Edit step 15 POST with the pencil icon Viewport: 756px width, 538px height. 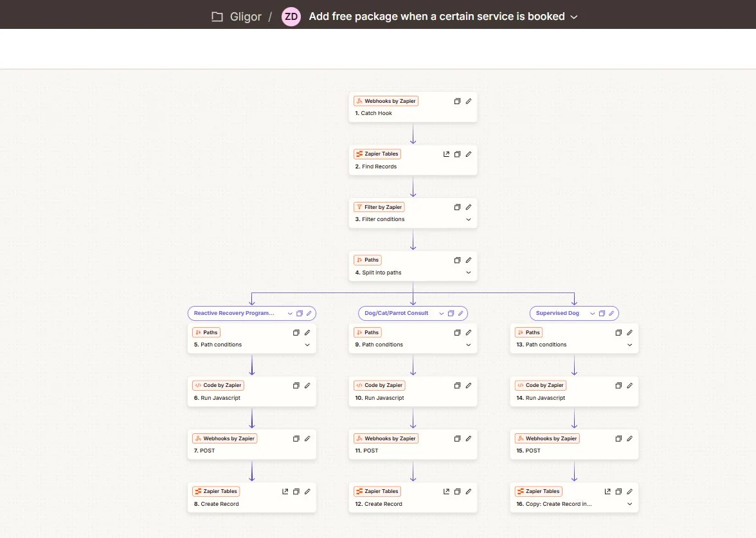click(630, 438)
